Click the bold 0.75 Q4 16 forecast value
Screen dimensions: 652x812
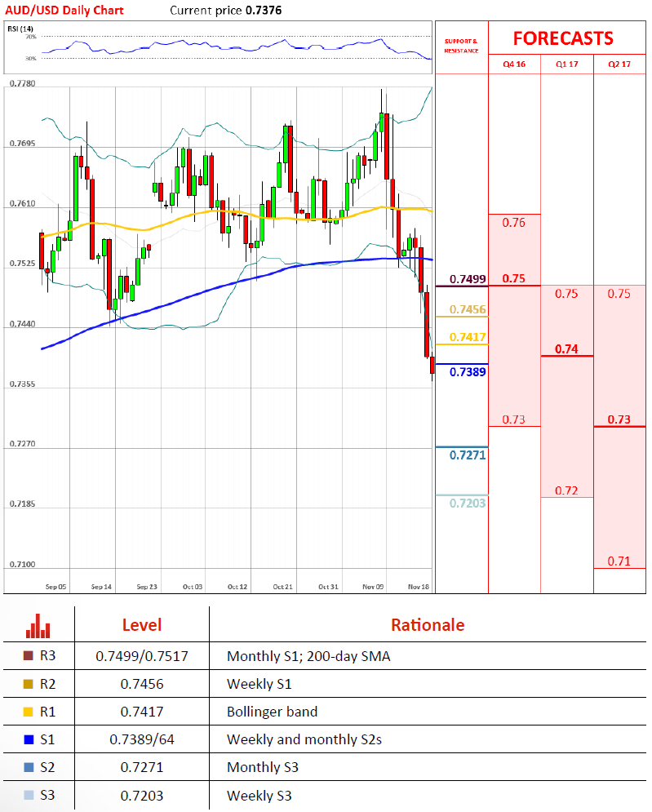pyautogui.click(x=514, y=278)
